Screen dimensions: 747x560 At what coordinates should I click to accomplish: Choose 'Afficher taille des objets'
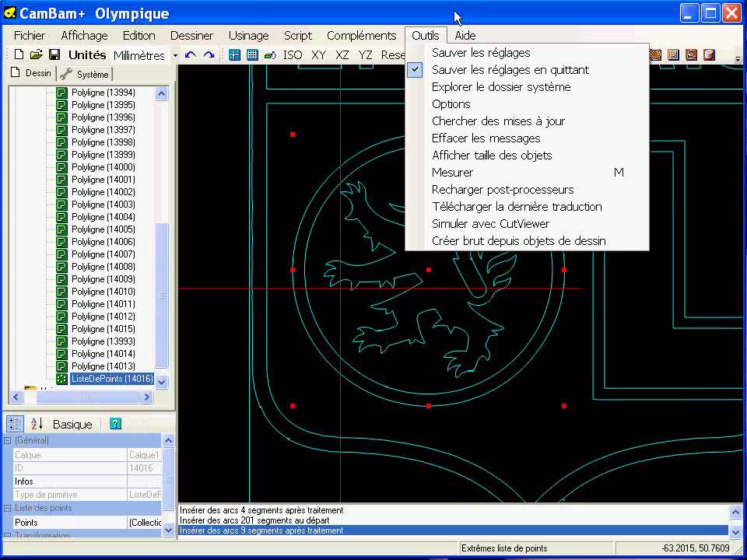click(528, 156)
